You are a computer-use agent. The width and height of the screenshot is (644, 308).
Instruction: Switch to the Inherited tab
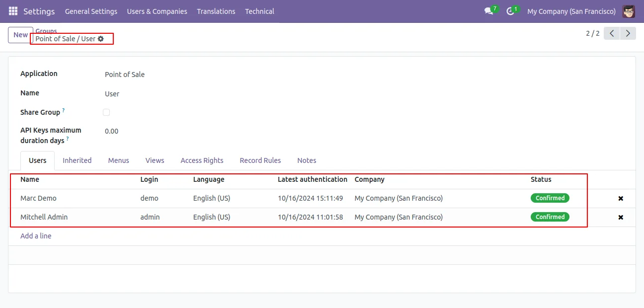point(77,160)
